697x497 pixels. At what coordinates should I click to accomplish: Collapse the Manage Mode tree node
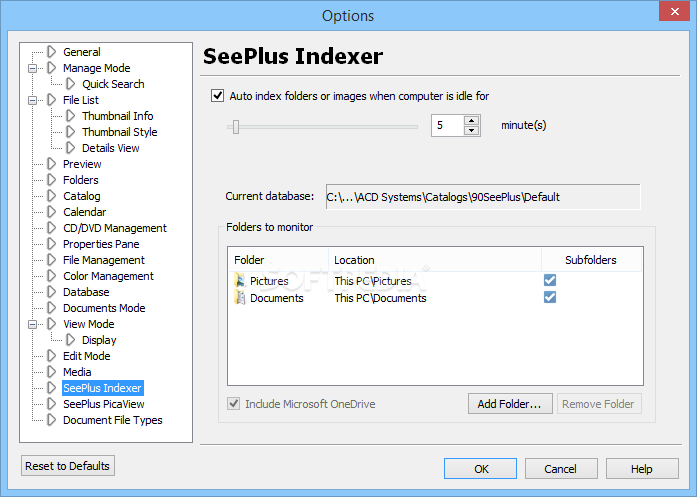(32, 68)
